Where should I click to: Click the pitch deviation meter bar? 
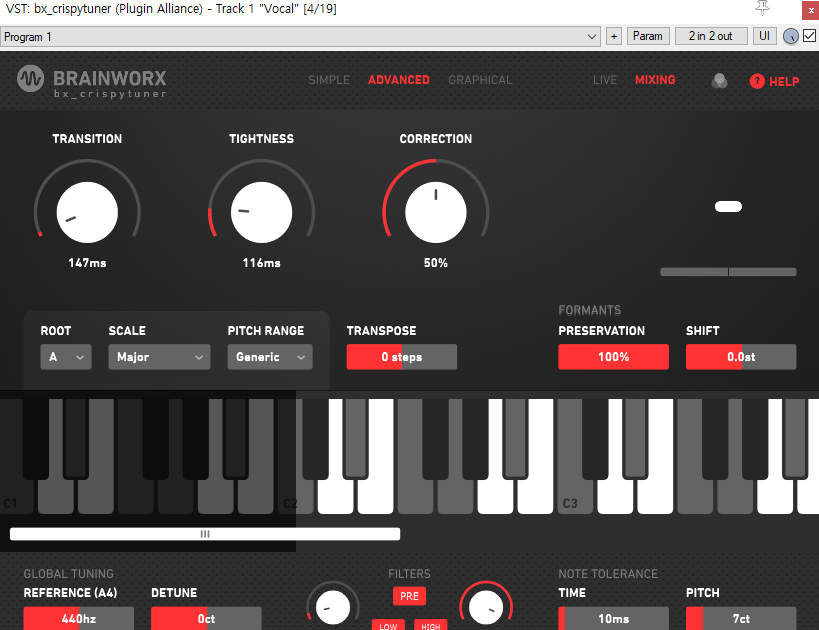(x=728, y=272)
